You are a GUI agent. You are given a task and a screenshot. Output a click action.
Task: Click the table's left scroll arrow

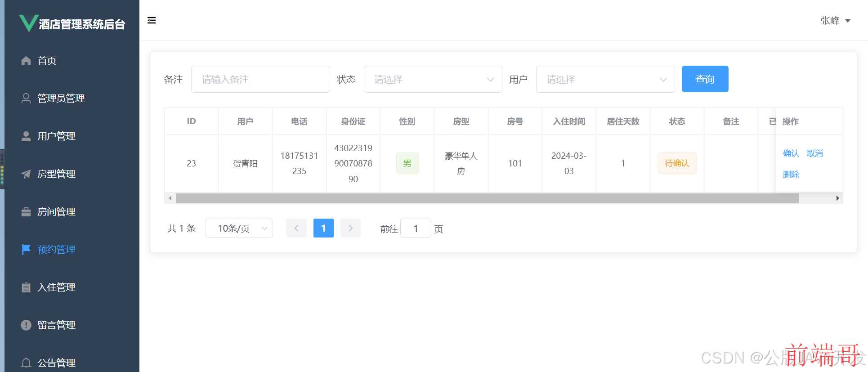170,198
